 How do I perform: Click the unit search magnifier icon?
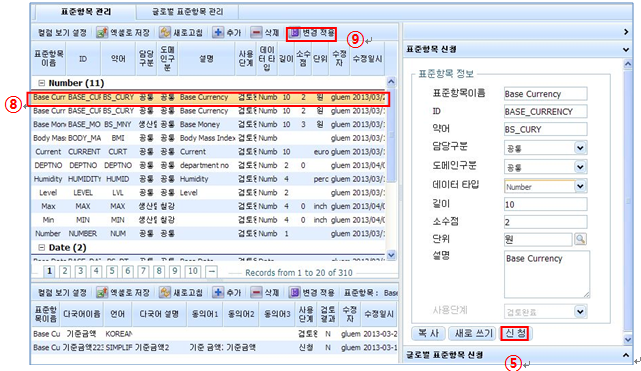pyautogui.click(x=580, y=239)
